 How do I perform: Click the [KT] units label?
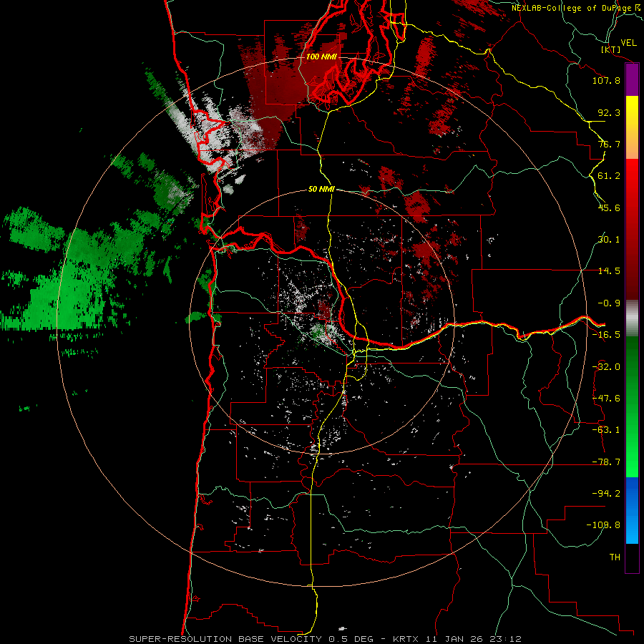(x=611, y=49)
